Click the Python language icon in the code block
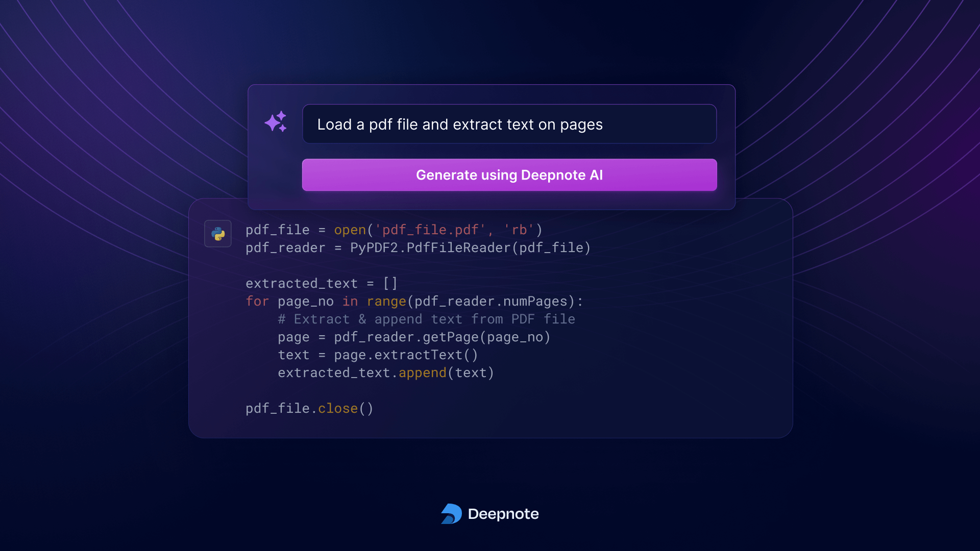Image resolution: width=980 pixels, height=551 pixels. click(218, 234)
